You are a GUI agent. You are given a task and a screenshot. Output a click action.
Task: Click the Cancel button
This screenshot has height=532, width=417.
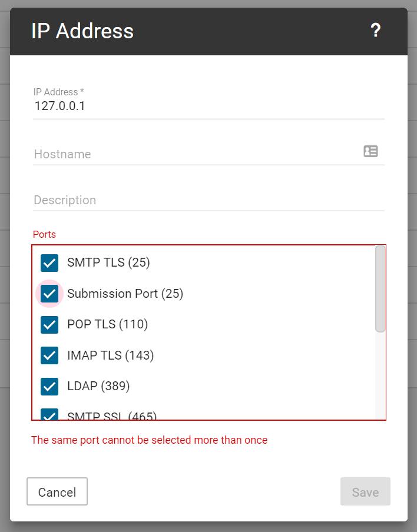click(x=57, y=491)
